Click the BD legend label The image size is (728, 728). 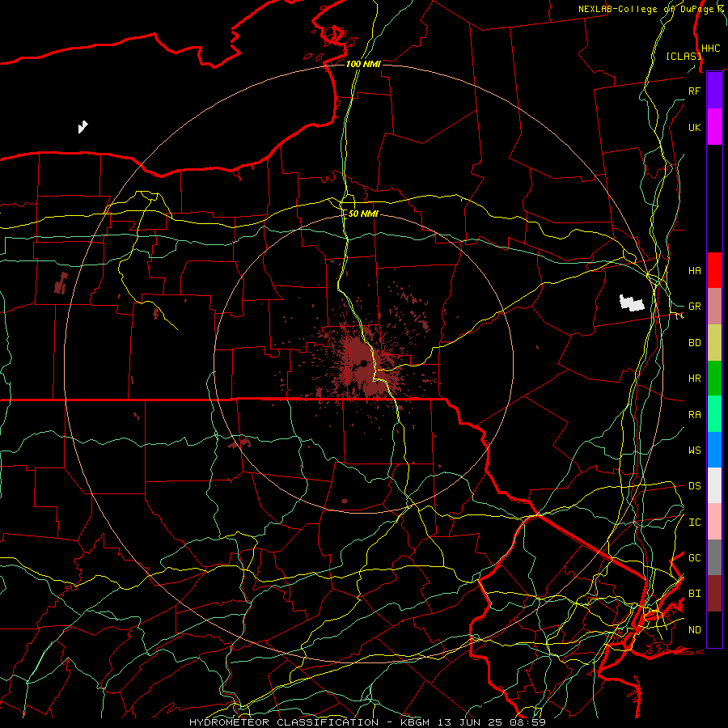[694, 343]
